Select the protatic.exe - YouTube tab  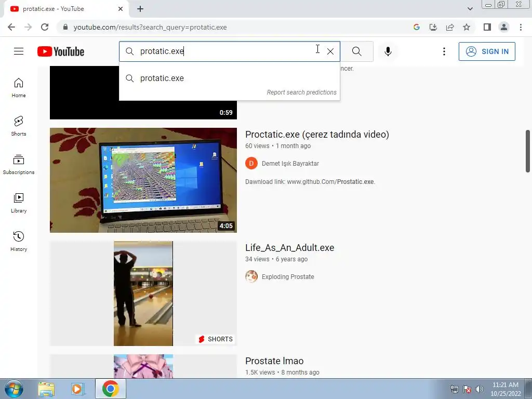[66, 9]
